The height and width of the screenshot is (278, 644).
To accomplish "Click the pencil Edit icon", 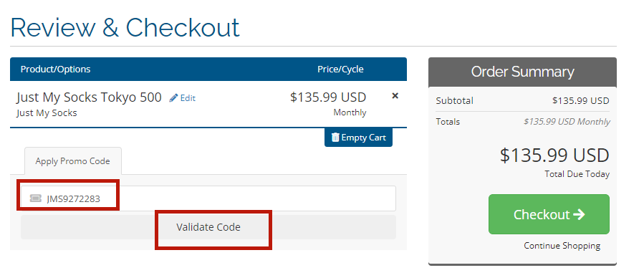I will click(x=174, y=97).
